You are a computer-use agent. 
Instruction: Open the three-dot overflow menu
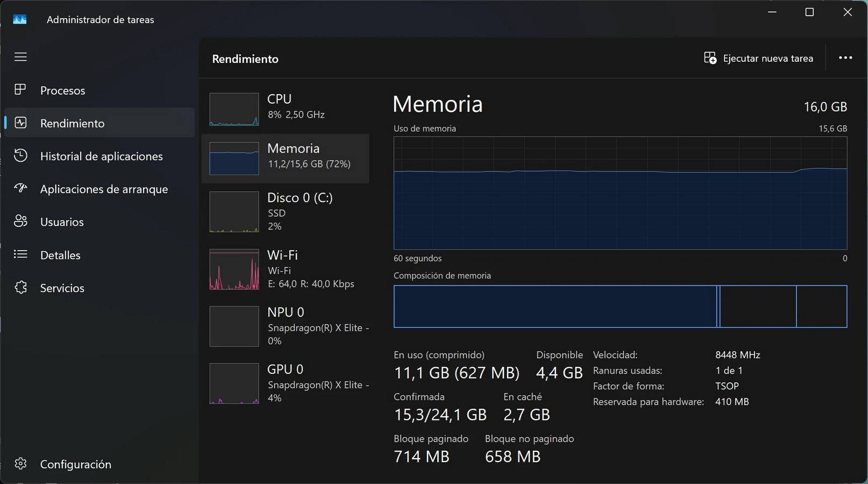846,58
